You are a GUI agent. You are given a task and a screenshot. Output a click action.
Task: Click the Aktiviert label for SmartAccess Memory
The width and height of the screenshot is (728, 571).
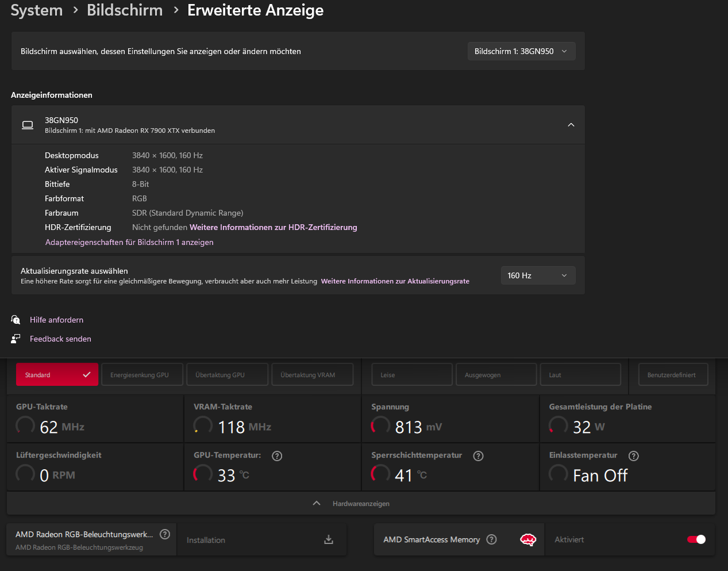569,539
